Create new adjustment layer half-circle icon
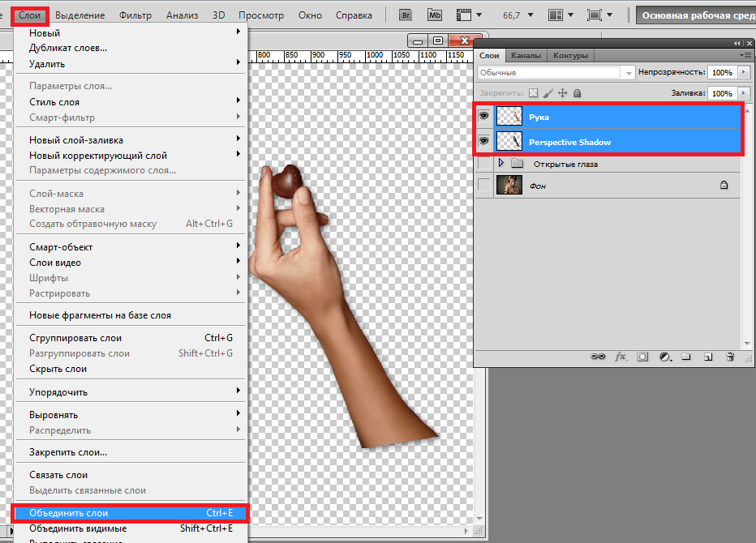 (665, 357)
